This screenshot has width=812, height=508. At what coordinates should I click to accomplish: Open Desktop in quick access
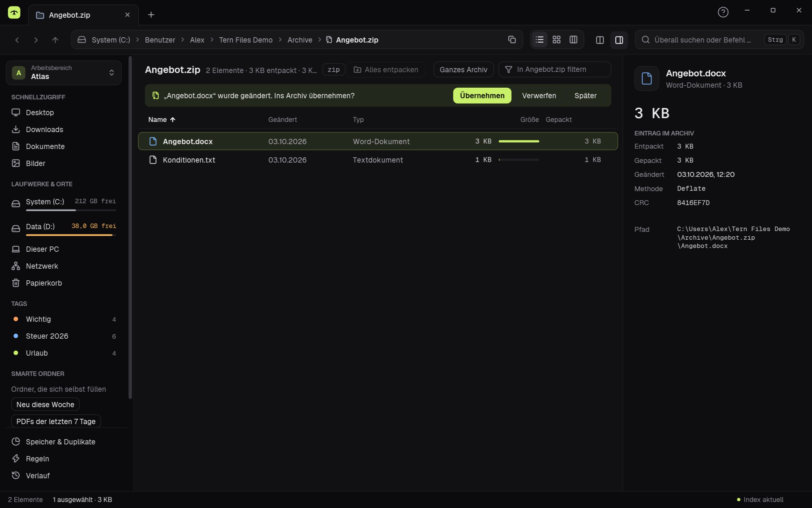pyautogui.click(x=64, y=113)
